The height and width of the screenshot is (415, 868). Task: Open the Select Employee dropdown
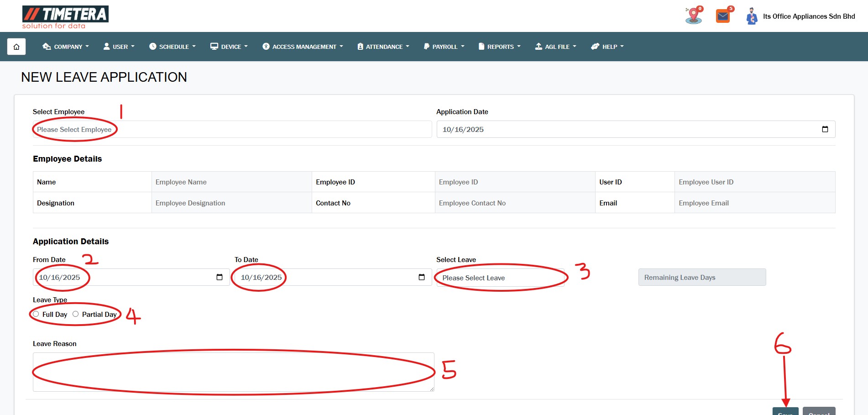pyautogui.click(x=232, y=129)
